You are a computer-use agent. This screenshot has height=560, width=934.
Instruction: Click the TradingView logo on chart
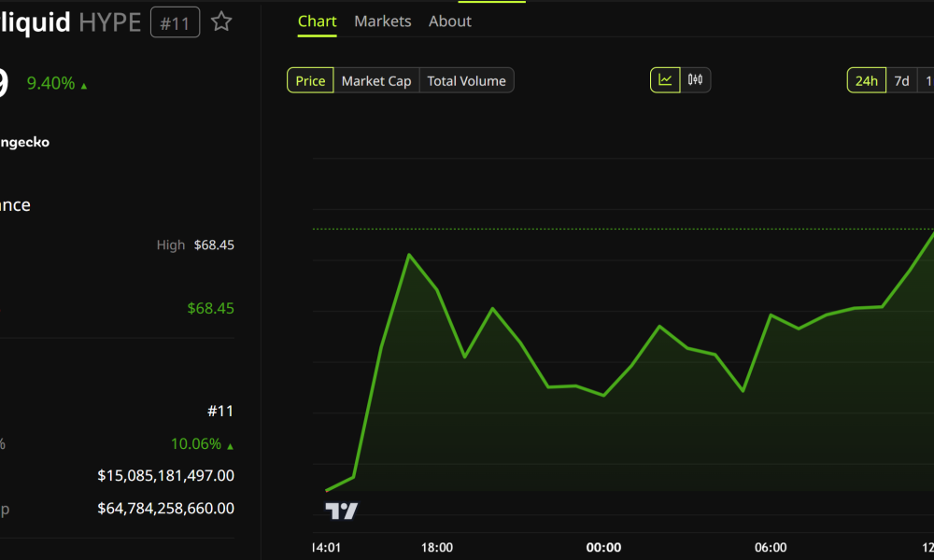pyautogui.click(x=341, y=511)
